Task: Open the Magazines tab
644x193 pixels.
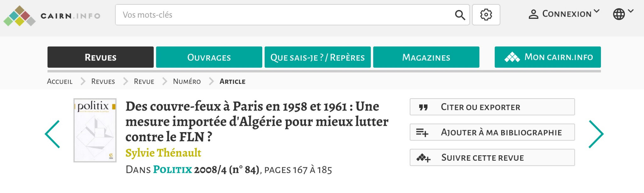Action: point(426,57)
